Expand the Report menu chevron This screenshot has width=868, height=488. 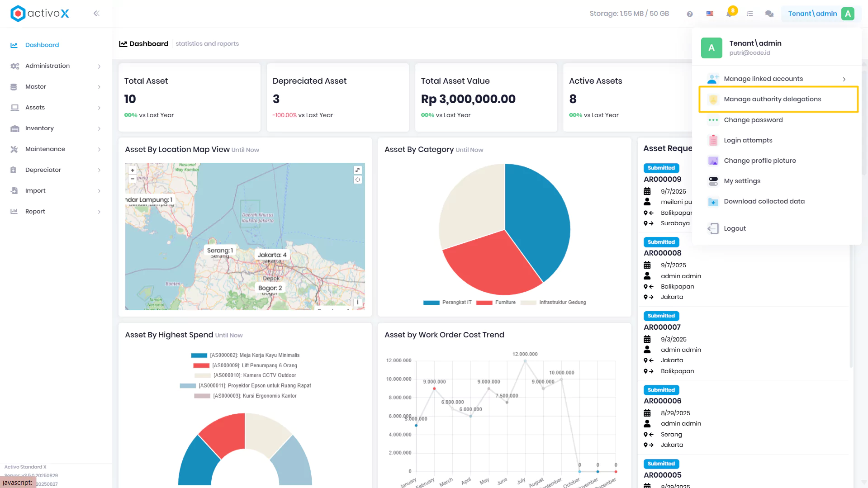tap(99, 212)
